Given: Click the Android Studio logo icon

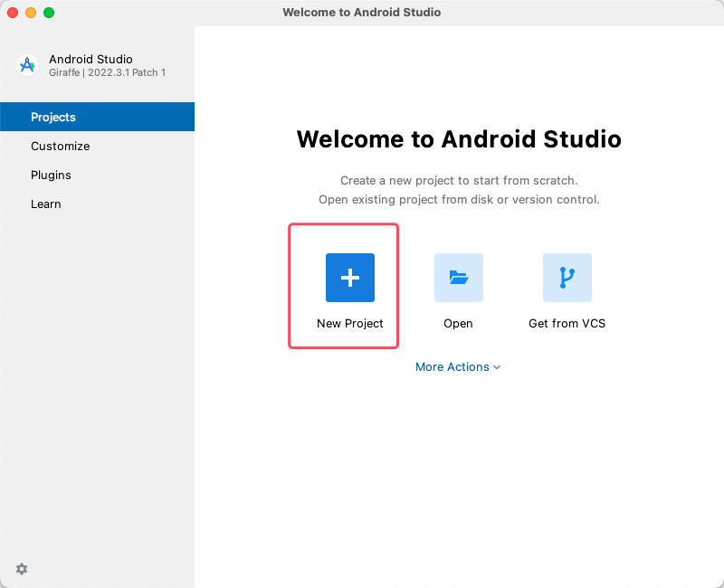Looking at the screenshot, I should click(x=27, y=65).
